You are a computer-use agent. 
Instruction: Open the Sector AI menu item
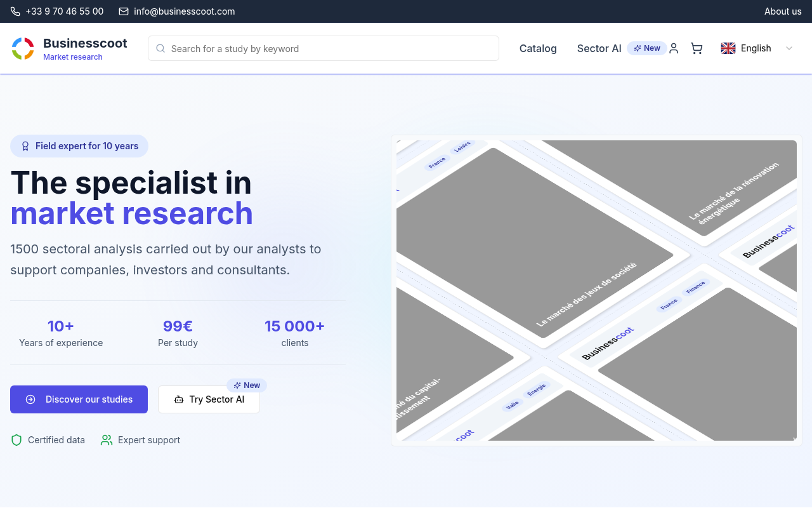(x=599, y=48)
